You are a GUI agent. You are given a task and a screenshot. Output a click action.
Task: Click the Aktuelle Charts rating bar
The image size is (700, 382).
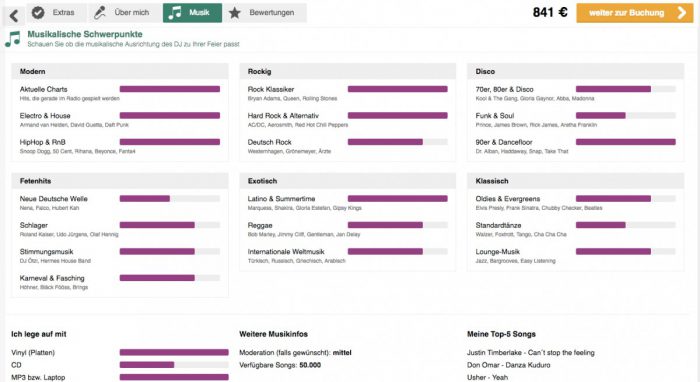pos(170,89)
